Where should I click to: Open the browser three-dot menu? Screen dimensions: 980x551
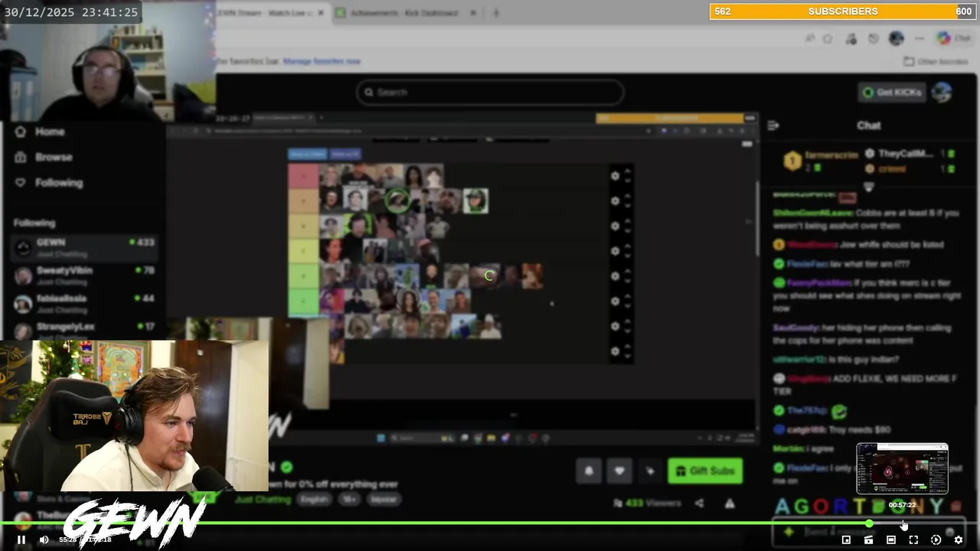tap(919, 38)
